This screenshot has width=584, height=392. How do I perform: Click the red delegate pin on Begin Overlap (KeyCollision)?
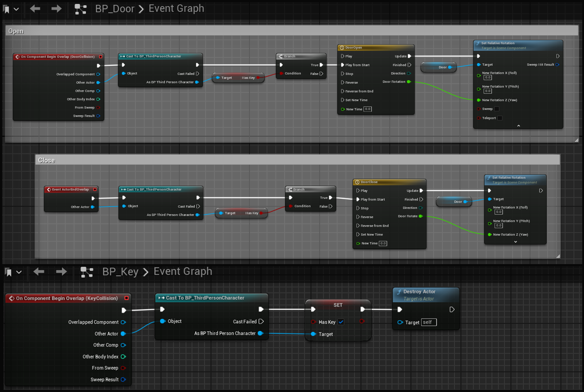126,298
